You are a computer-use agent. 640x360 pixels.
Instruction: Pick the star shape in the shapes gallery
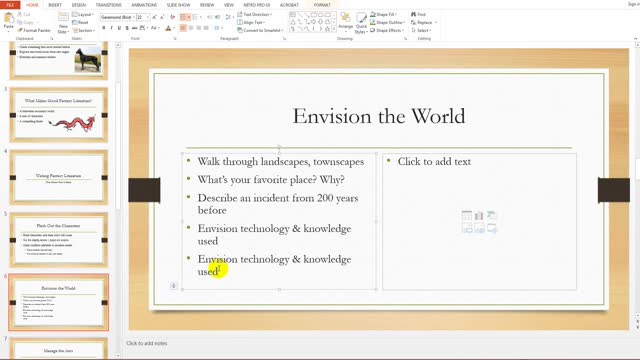(x=327, y=29)
